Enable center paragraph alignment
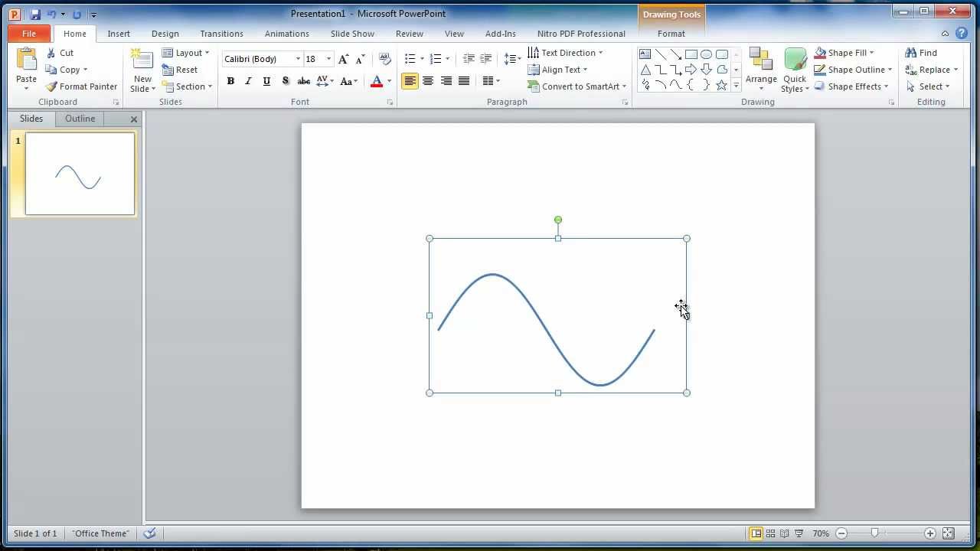Image resolution: width=980 pixels, height=551 pixels. (428, 80)
